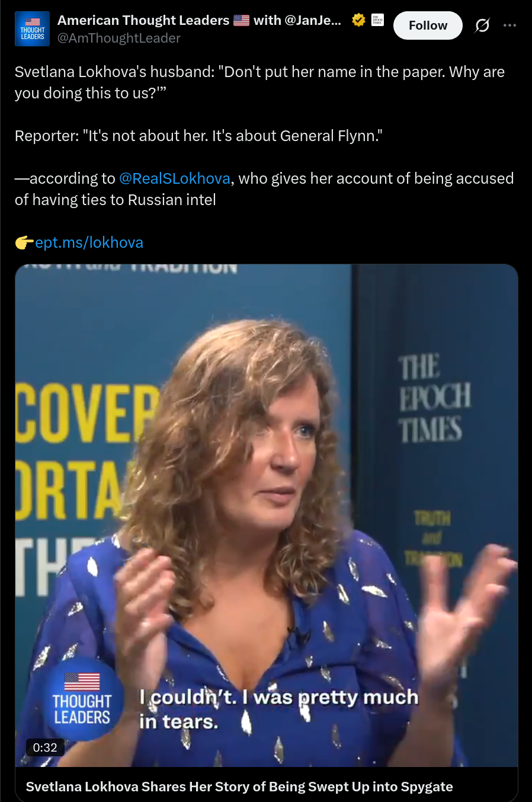Viewport: 532px width, 802px height.
Task: Open the video title caption about Spygate
Action: pos(239,787)
